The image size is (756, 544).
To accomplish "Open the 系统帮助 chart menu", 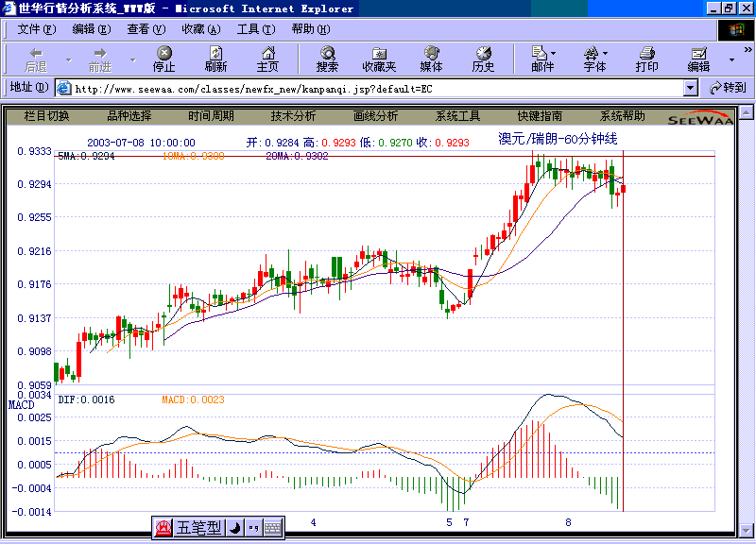I will tap(622, 116).
